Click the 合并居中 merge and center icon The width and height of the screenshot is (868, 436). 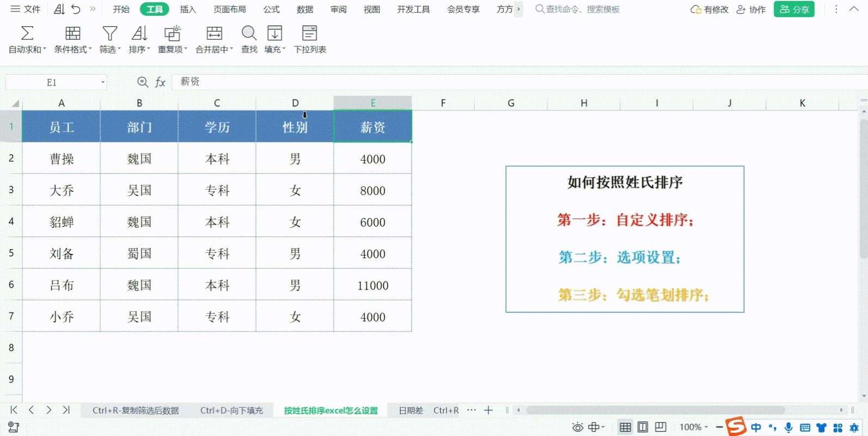pos(214,33)
